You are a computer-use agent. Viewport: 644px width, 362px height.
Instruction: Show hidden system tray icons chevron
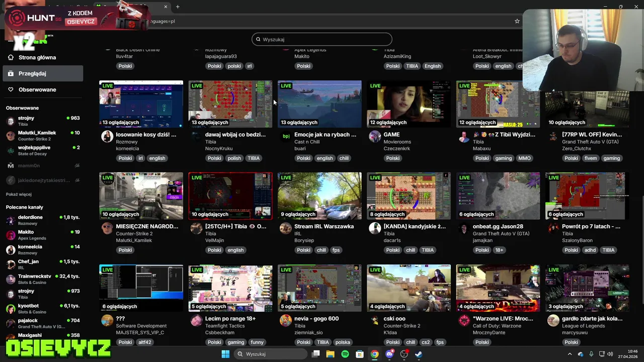(570, 354)
